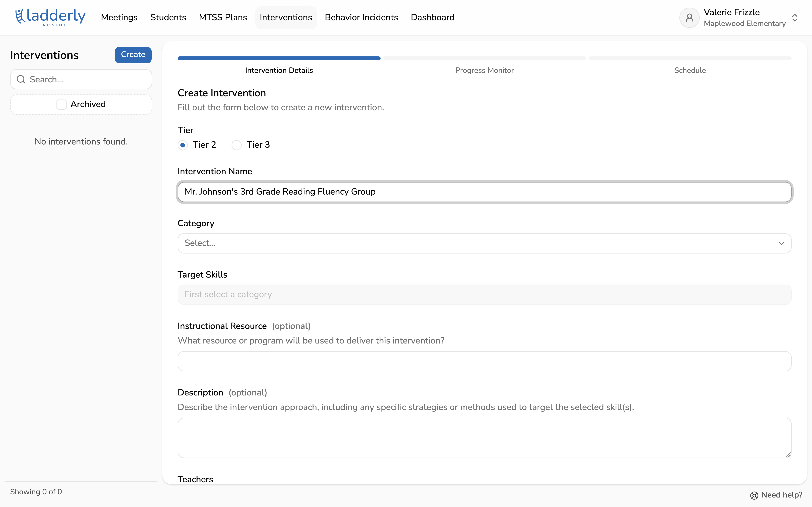
Task: Switch to the Progress Monitor step
Action: [484, 70]
